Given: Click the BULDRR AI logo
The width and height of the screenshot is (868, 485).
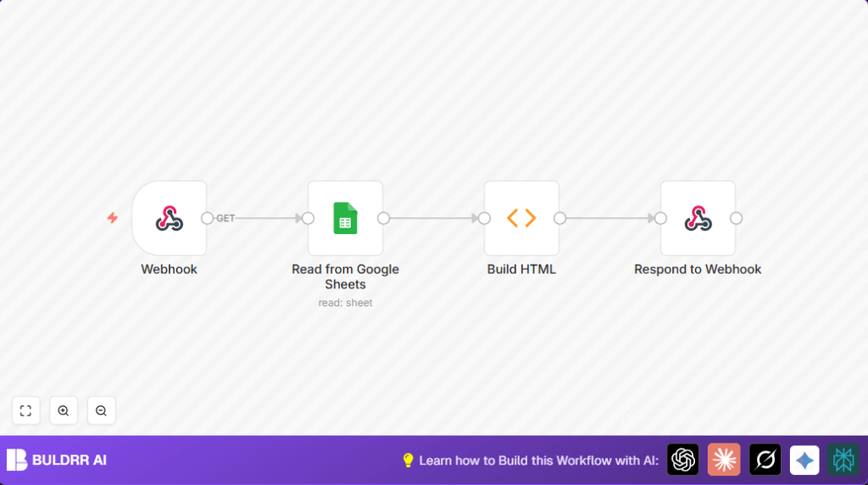Looking at the screenshot, I should (x=57, y=460).
